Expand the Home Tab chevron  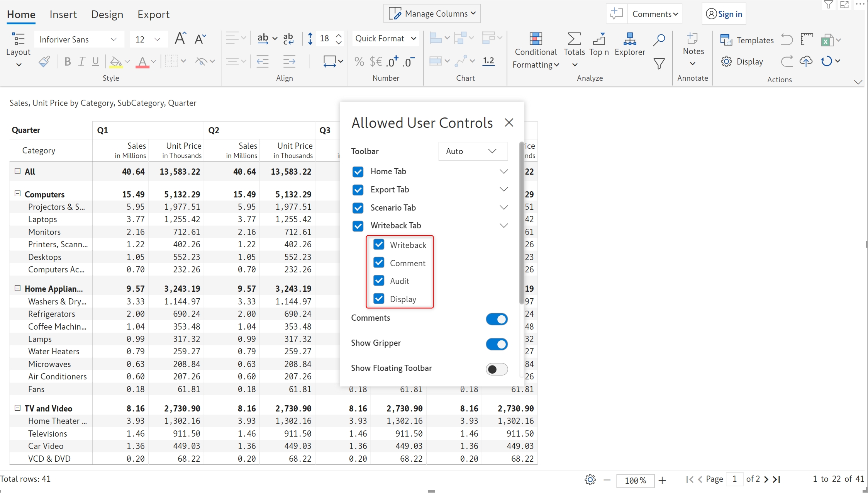504,172
